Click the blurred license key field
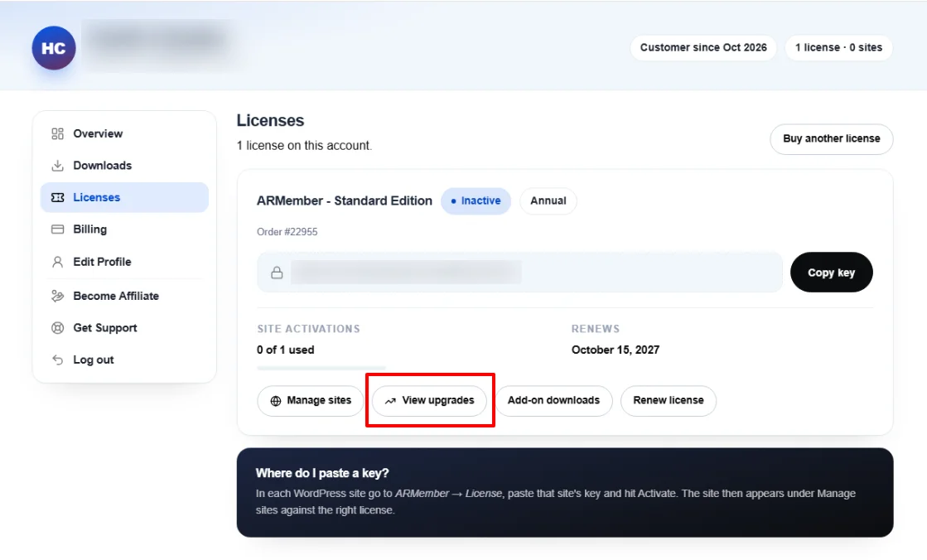 519,273
